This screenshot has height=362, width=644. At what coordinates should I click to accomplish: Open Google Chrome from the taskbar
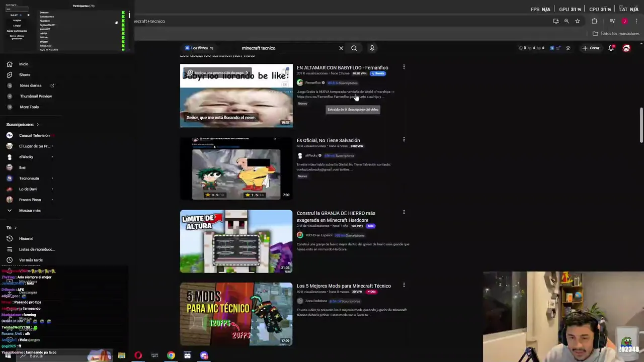point(171,355)
